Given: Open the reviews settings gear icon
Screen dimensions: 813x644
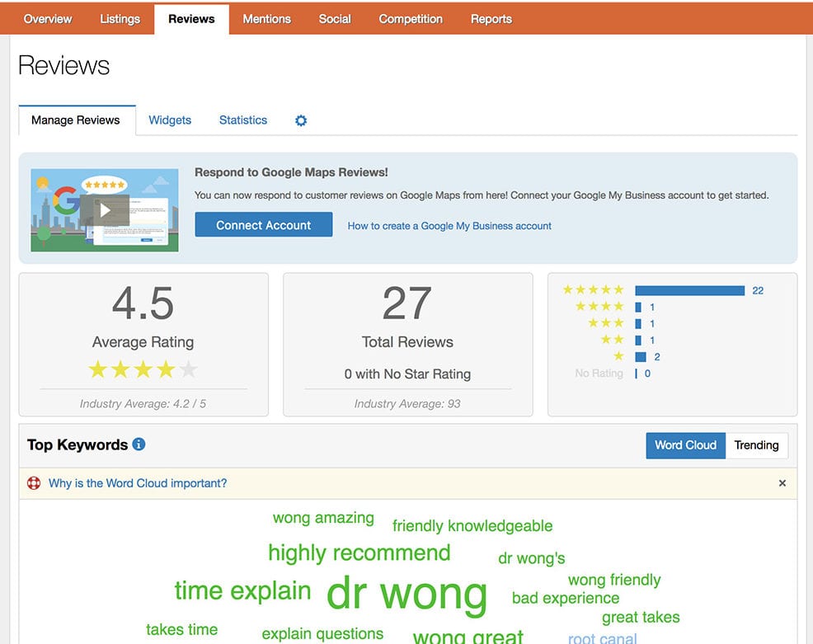Looking at the screenshot, I should point(301,120).
